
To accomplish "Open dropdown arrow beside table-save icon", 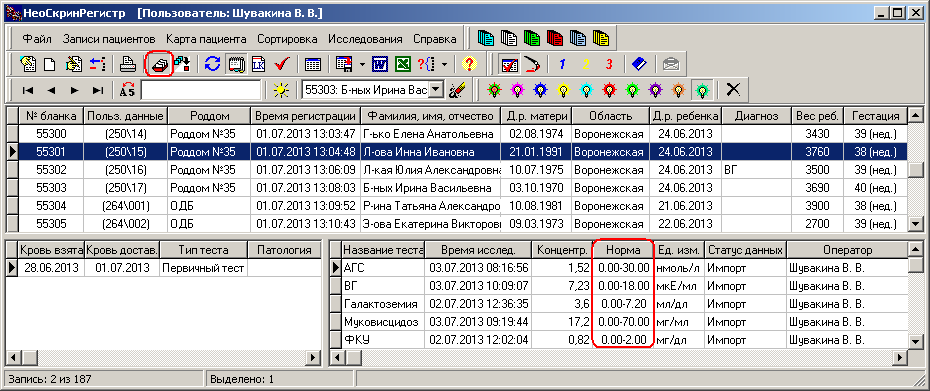I will [x=361, y=63].
